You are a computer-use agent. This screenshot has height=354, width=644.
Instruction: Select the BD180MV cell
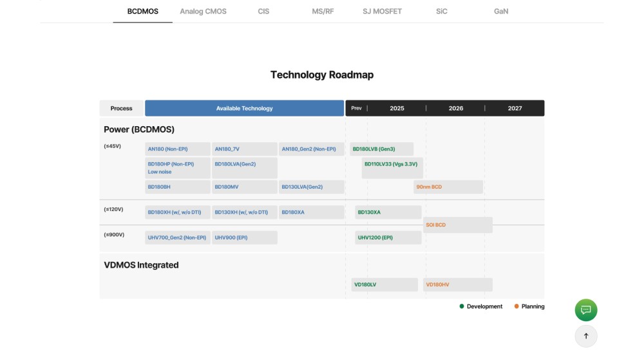[x=244, y=187]
